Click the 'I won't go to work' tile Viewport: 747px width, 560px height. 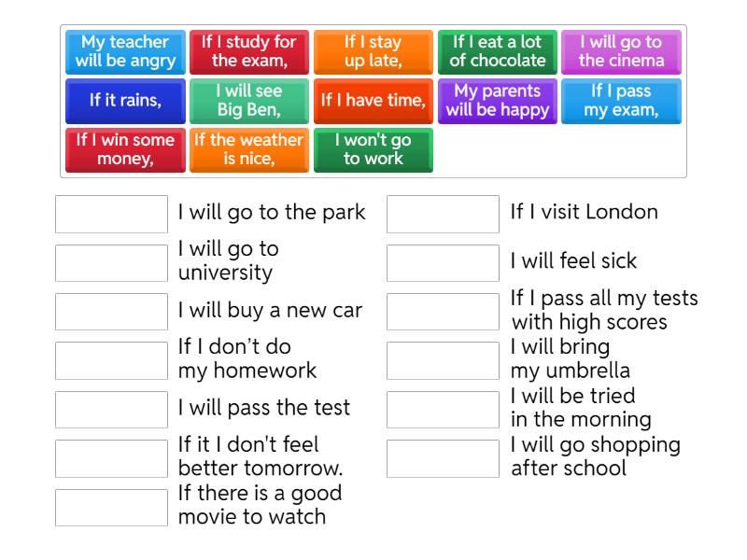click(x=373, y=150)
